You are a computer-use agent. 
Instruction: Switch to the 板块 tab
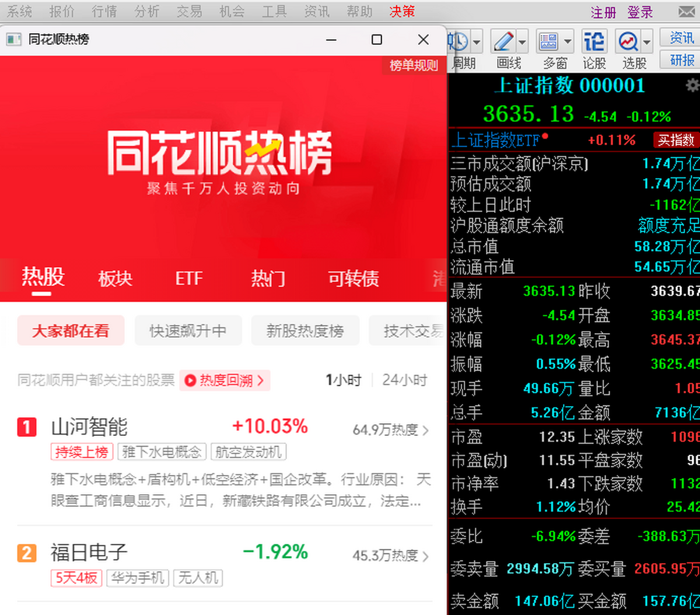(116, 278)
